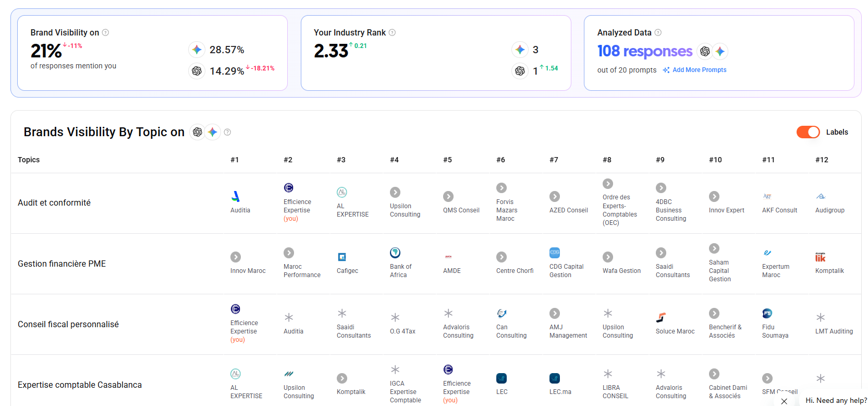Screen dimensions: 868x406
Task: Open the Cafigec logo
Action: click(x=342, y=257)
